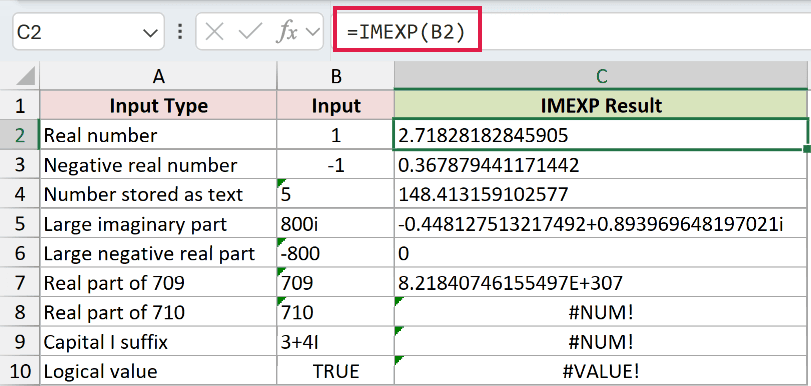811x386 pixels.
Task: Select row 5 header
Action: [20, 224]
